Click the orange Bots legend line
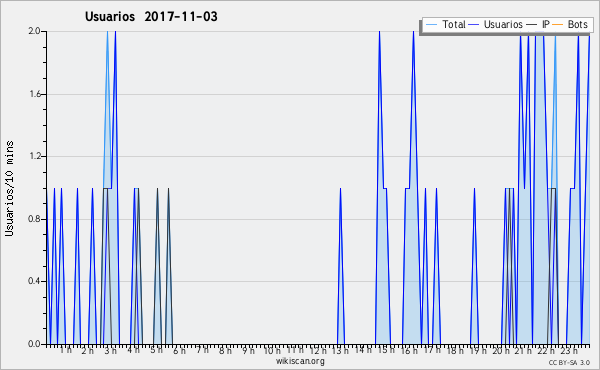The width and height of the screenshot is (600, 370). pyautogui.click(x=558, y=25)
